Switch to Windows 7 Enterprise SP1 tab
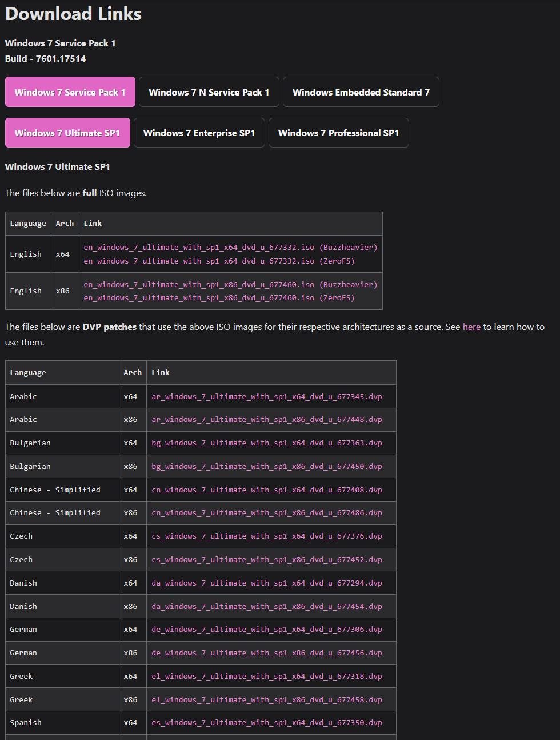 pos(199,133)
